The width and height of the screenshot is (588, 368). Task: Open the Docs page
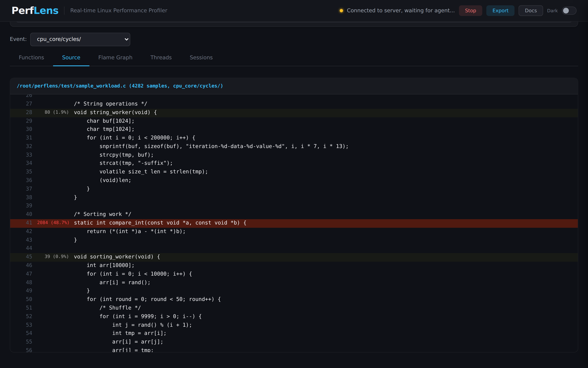coord(531,10)
